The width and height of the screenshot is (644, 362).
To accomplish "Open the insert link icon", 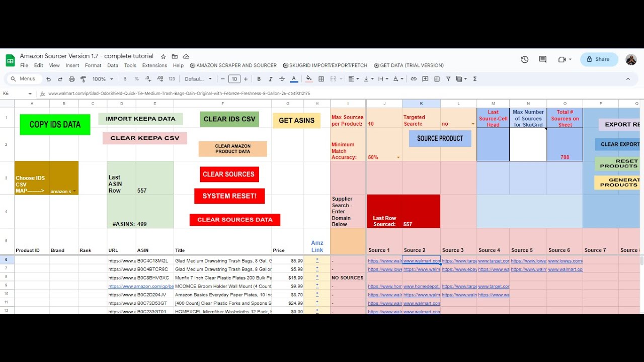I will [x=414, y=79].
